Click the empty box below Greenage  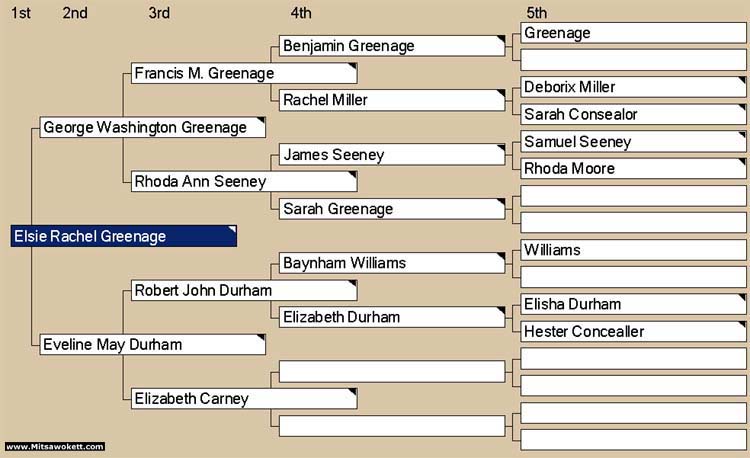[633, 60]
